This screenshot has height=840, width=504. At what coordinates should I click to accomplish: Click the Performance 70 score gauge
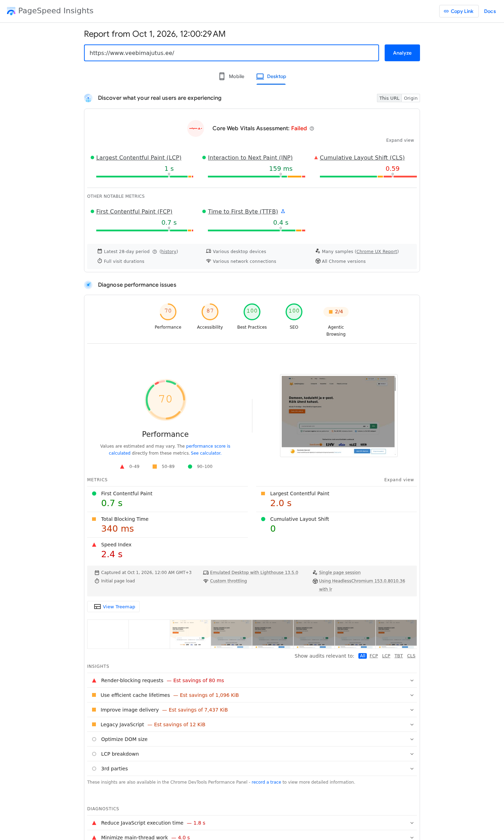[x=168, y=311]
